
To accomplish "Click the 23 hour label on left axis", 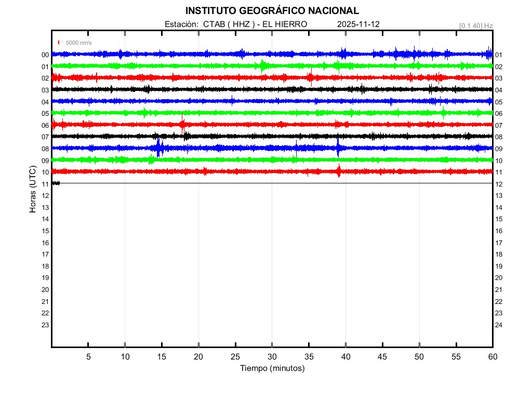I will click(x=45, y=325).
